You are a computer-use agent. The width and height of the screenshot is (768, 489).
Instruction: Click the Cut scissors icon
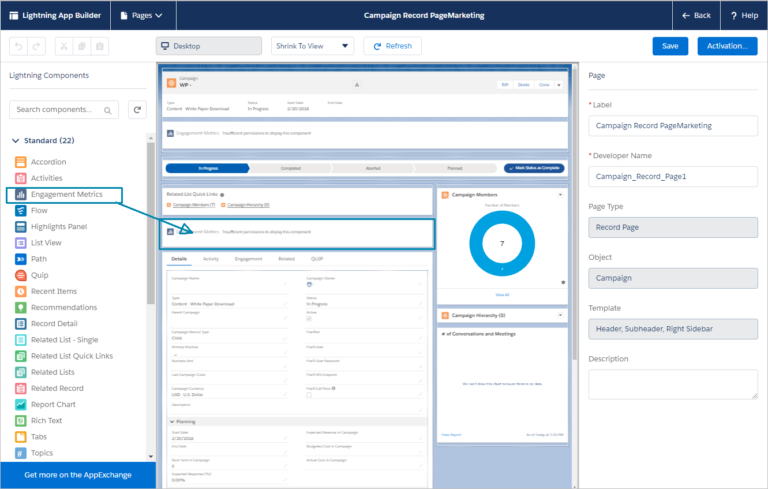tap(64, 46)
